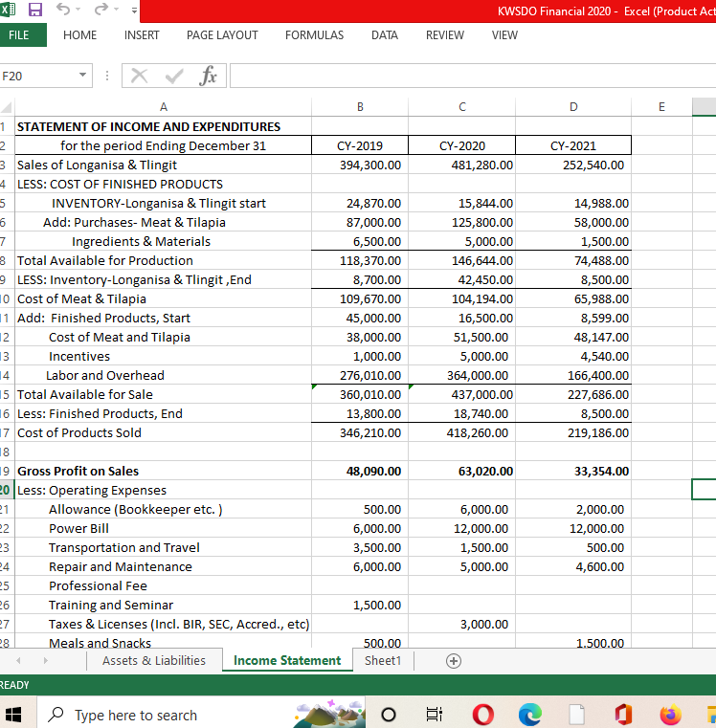Open Customize Quick Access Toolbar dropdown
The width and height of the screenshot is (716, 728).
pyautogui.click(x=135, y=11)
